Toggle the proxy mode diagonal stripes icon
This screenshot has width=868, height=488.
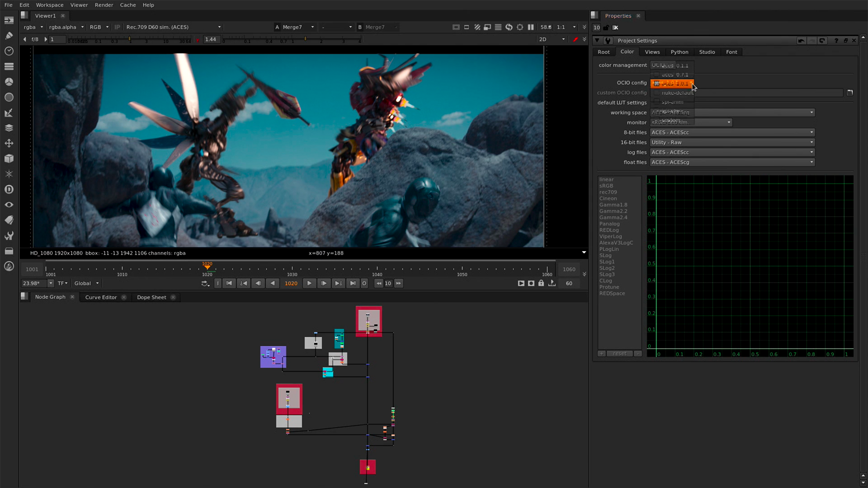(x=477, y=27)
